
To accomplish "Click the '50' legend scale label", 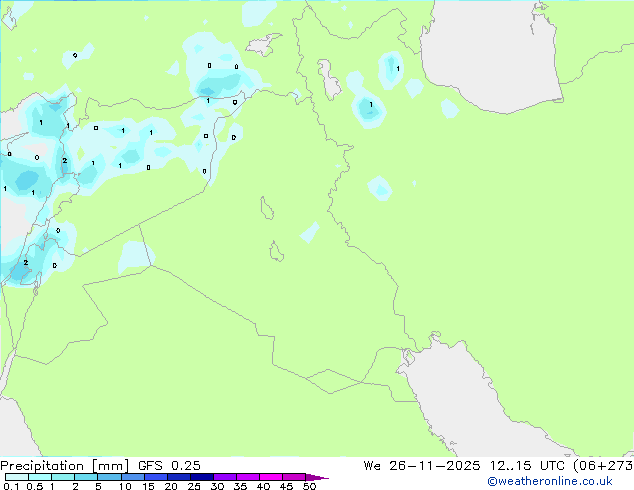I will tap(309, 486).
